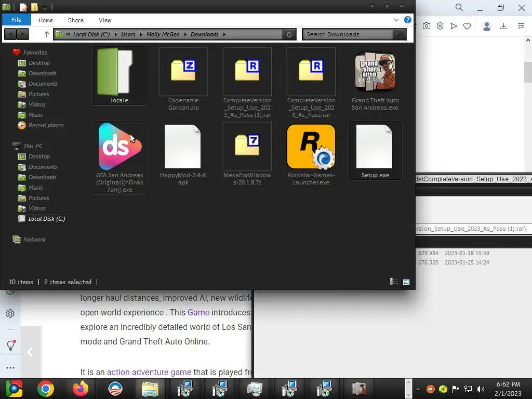Click the Search Downloads field
The width and height of the screenshot is (532, 399).
coord(348,34)
